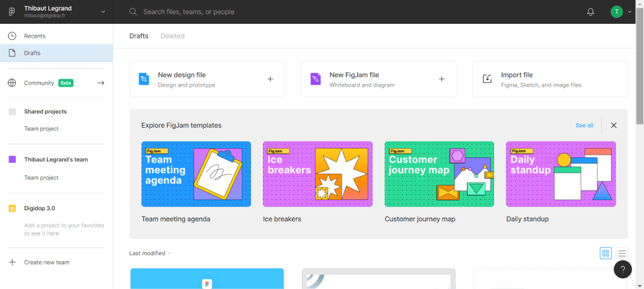Image resolution: width=644 pixels, height=289 pixels.
Task: Close the Explore FigJam templates panel
Action: (x=614, y=126)
